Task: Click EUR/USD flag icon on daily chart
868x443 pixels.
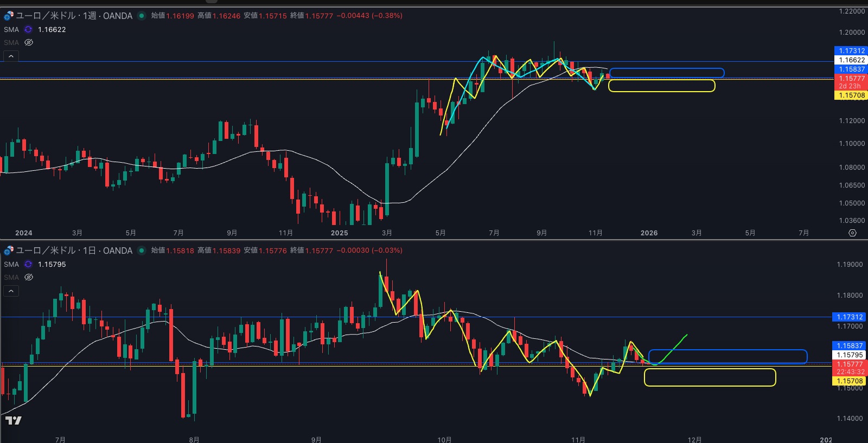Action: click(x=9, y=251)
